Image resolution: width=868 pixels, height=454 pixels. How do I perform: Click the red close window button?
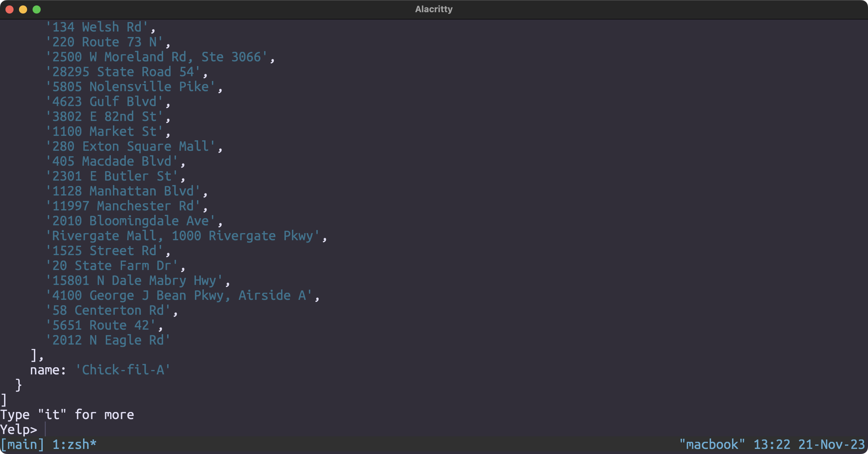(9, 9)
